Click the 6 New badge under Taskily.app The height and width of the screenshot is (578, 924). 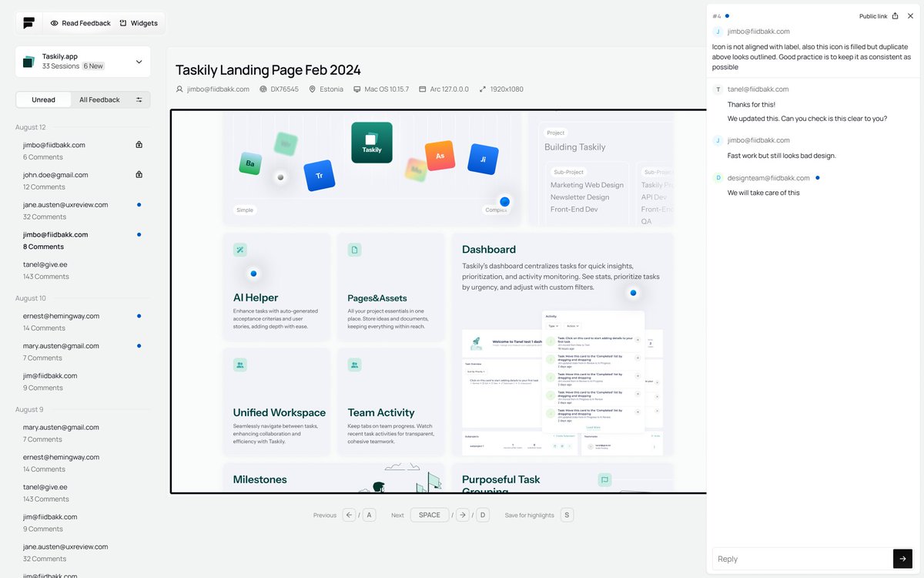tap(93, 66)
